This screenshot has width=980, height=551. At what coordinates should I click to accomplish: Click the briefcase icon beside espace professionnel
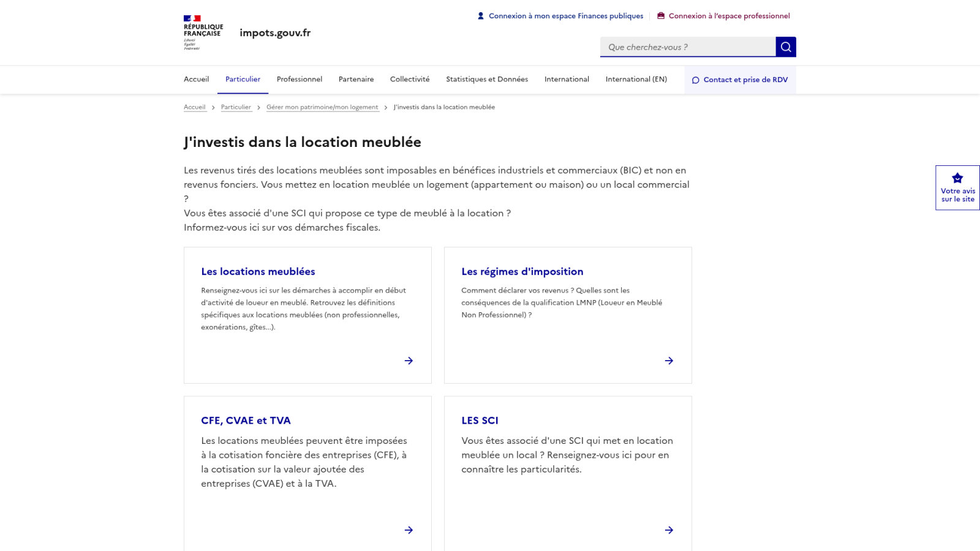coord(661,16)
